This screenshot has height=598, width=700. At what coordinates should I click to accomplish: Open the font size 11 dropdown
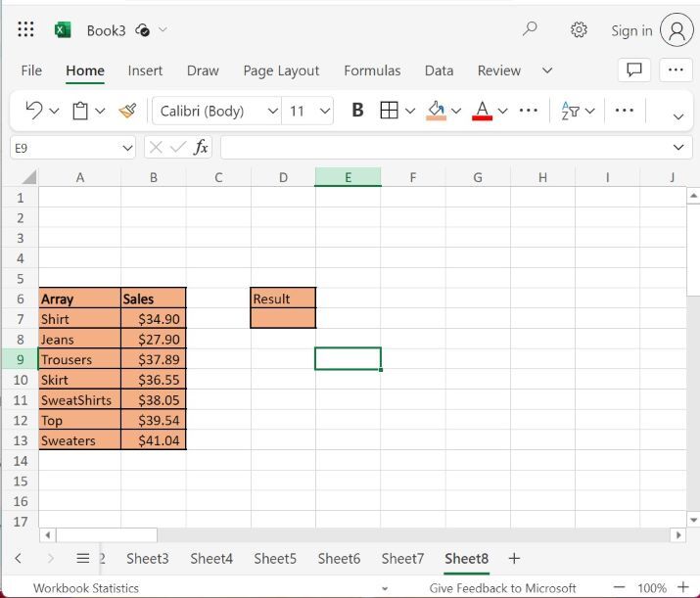(x=325, y=111)
